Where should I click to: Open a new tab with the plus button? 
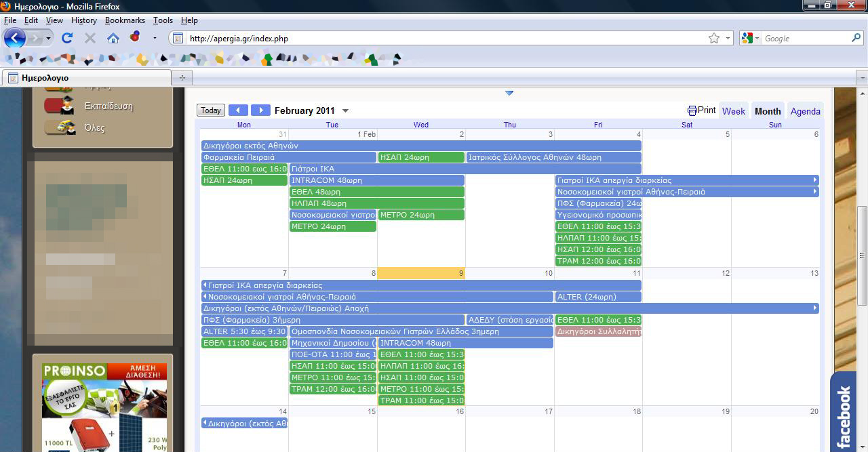point(182,78)
